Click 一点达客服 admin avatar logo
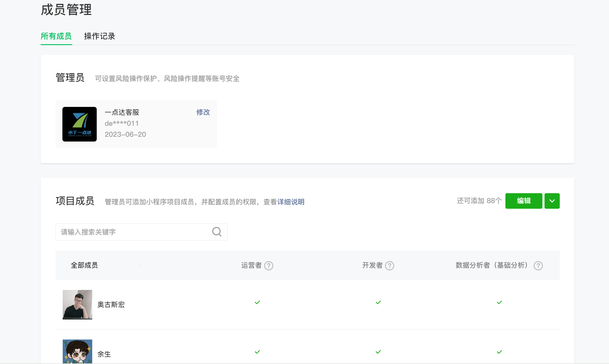The height and width of the screenshot is (364, 609). coord(79,124)
